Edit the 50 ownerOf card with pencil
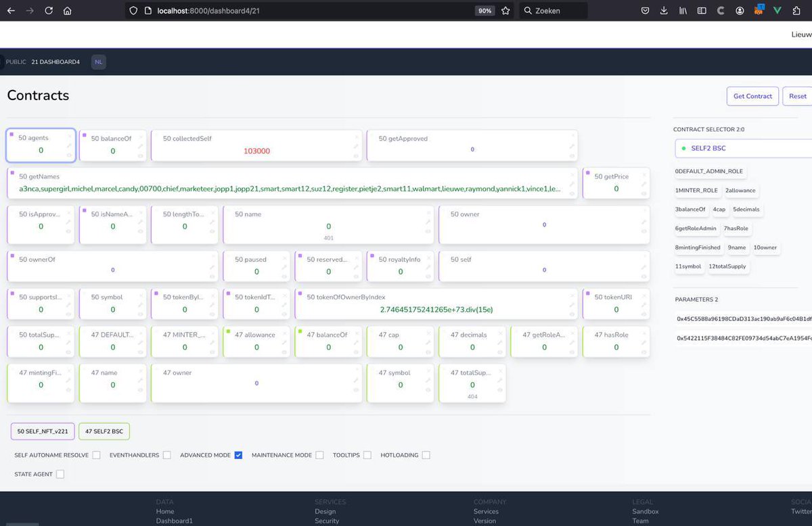This screenshot has height=526, width=812. click(x=212, y=267)
